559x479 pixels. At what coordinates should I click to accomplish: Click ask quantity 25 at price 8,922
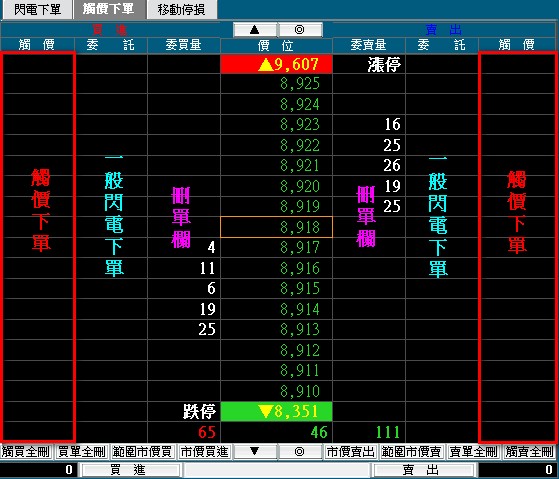click(392, 145)
